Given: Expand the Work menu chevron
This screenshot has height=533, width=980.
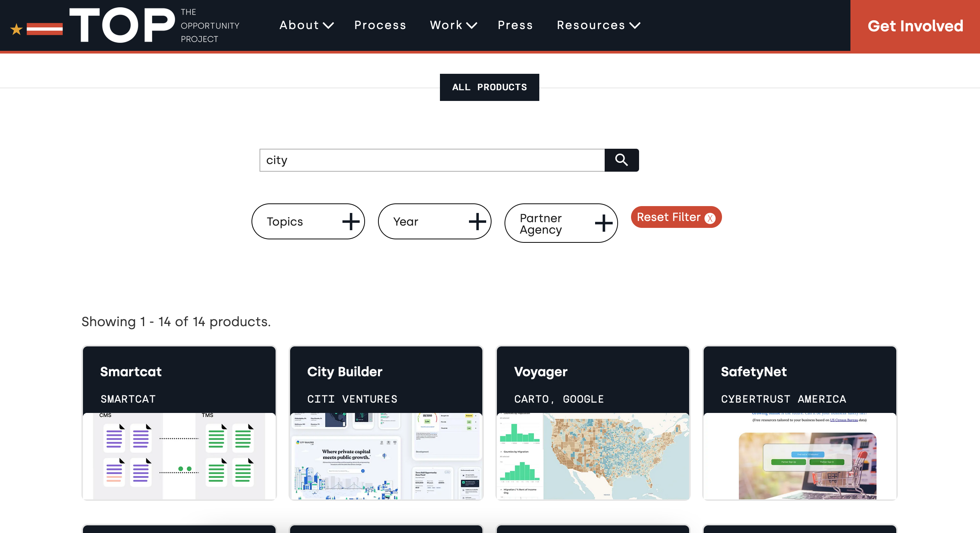Looking at the screenshot, I should [472, 26].
